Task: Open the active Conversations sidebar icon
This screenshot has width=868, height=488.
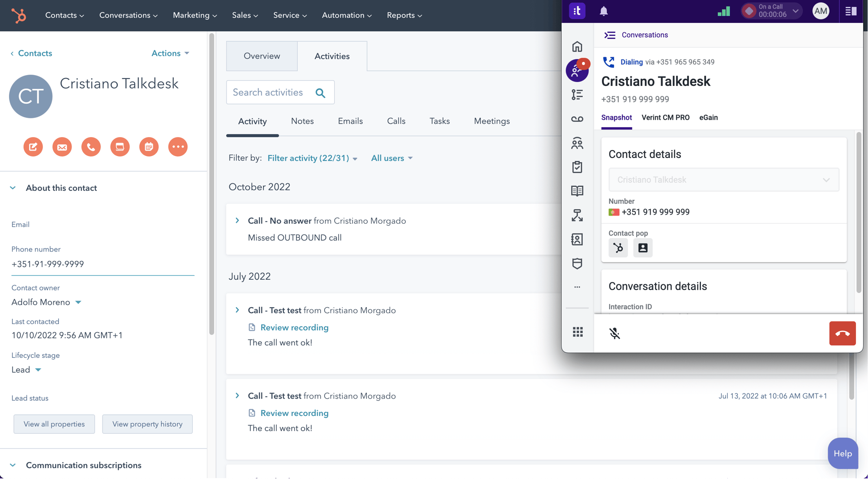Action: 577,70
